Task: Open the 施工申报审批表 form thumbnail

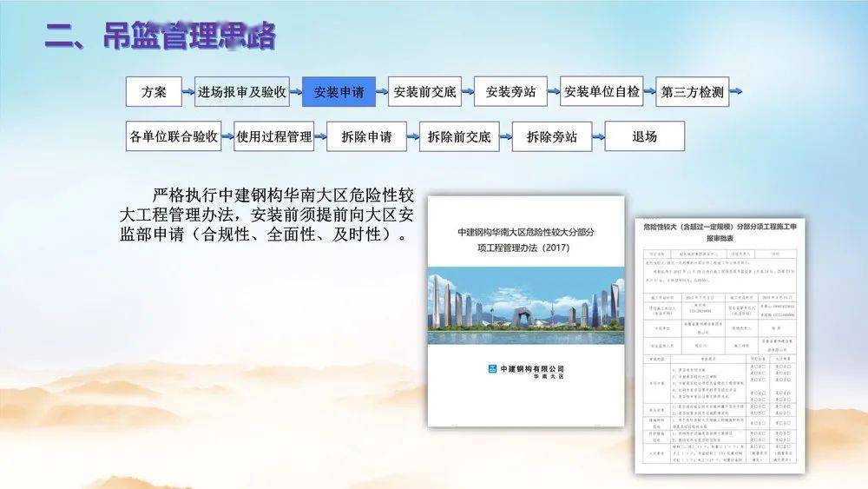Action: (720, 346)
